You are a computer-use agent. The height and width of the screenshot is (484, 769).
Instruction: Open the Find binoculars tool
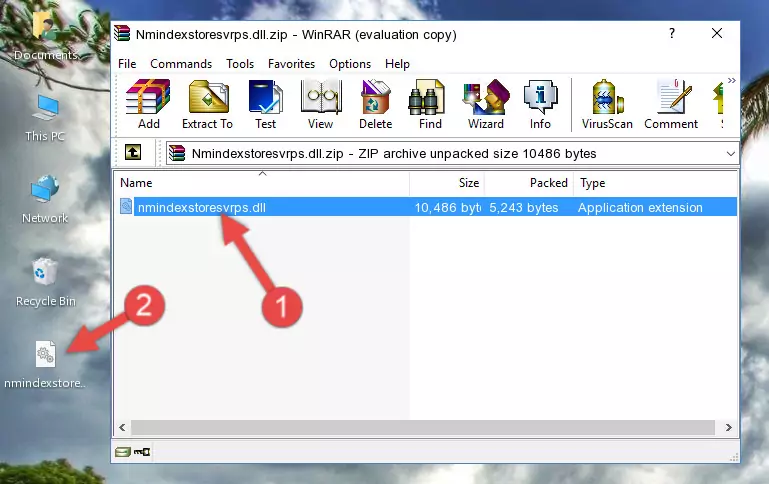tap(430, 104)
